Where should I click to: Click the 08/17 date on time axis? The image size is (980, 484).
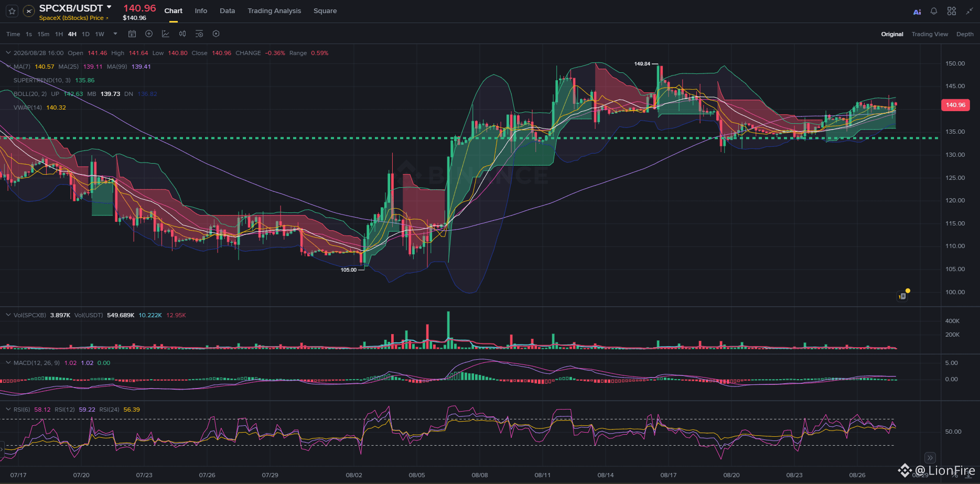coord(669,475)
